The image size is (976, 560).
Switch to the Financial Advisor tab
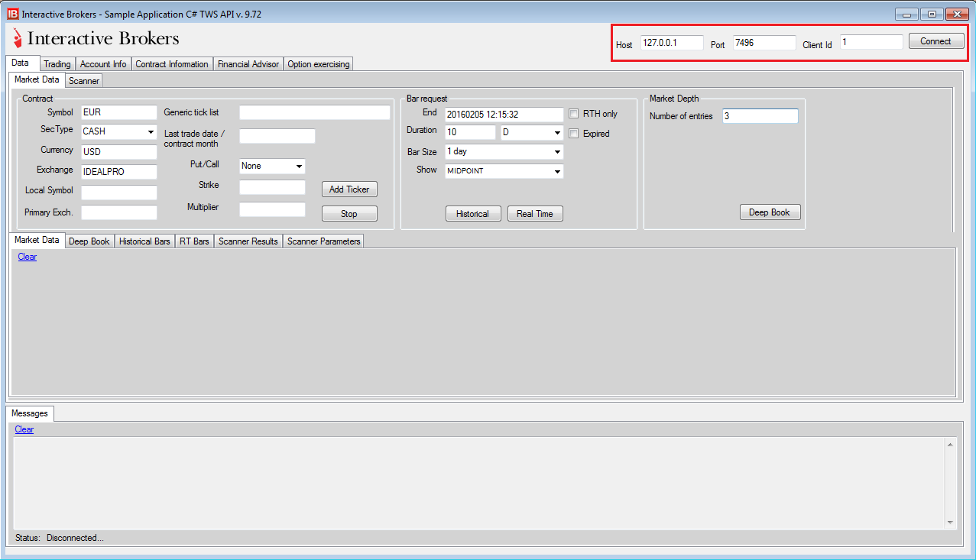pos(248,64)
